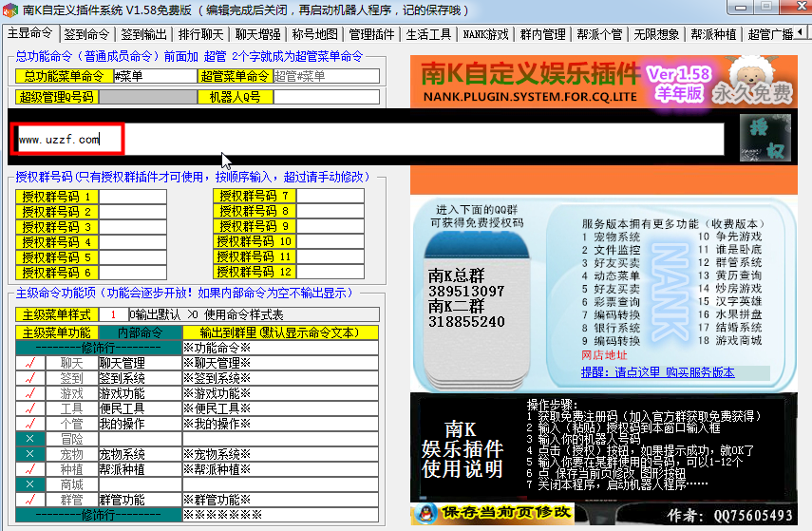Click the 主级菜单样式 value field showing 1

coord(113,314)
